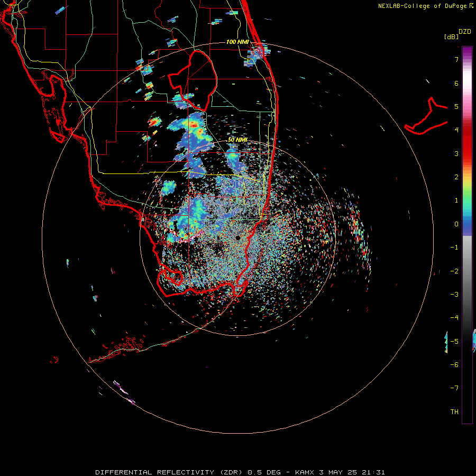Click the -6 value on color scale

tap(454, 365)
